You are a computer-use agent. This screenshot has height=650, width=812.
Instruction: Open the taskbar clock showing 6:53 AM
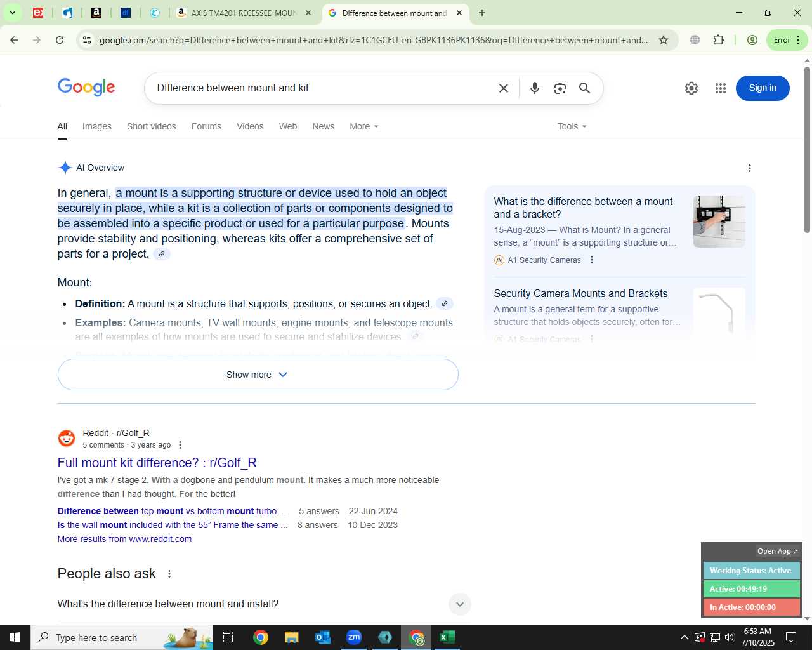(x=758, y=637)
